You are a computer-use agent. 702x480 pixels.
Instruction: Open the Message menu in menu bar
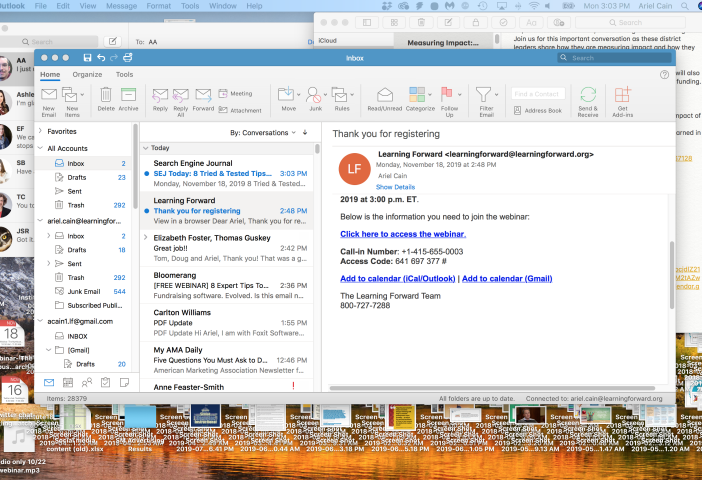(x=121, y=6)
